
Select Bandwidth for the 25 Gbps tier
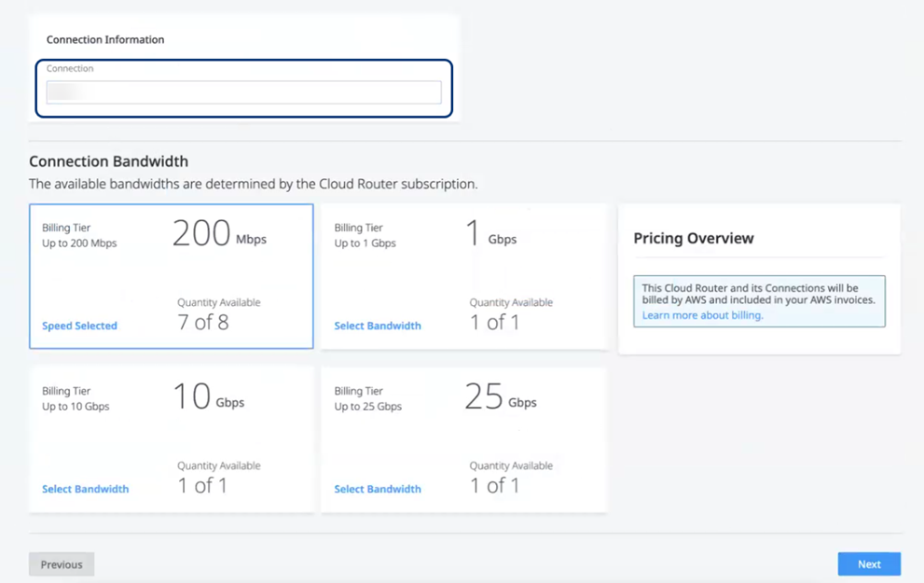click(x=378, y=489)
